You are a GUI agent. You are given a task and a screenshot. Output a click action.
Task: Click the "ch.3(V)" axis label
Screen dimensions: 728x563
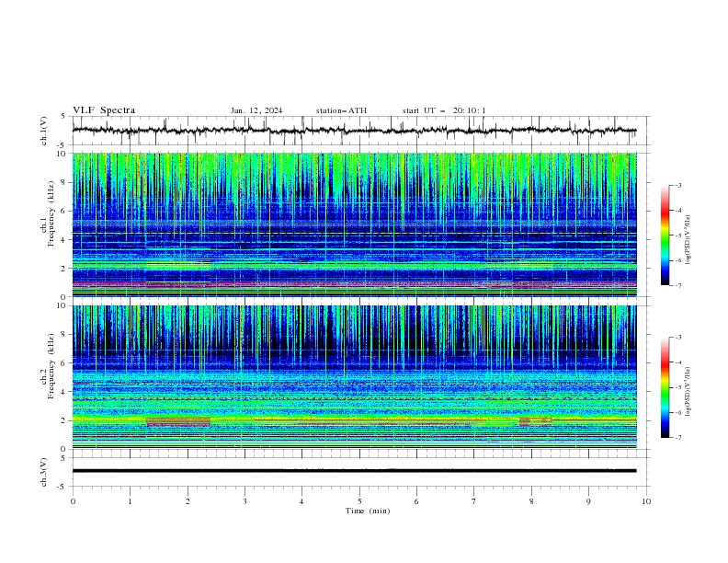[44, 472]
